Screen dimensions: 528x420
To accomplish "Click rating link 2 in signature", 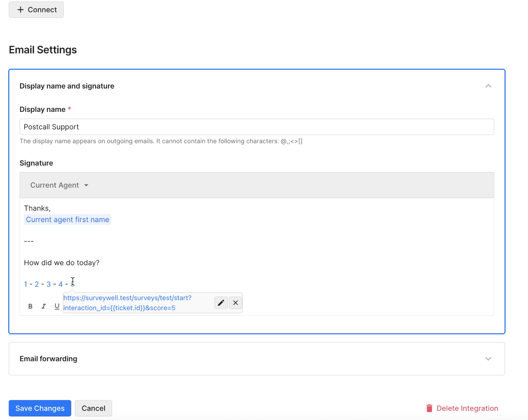I will (x=37, y=284).
